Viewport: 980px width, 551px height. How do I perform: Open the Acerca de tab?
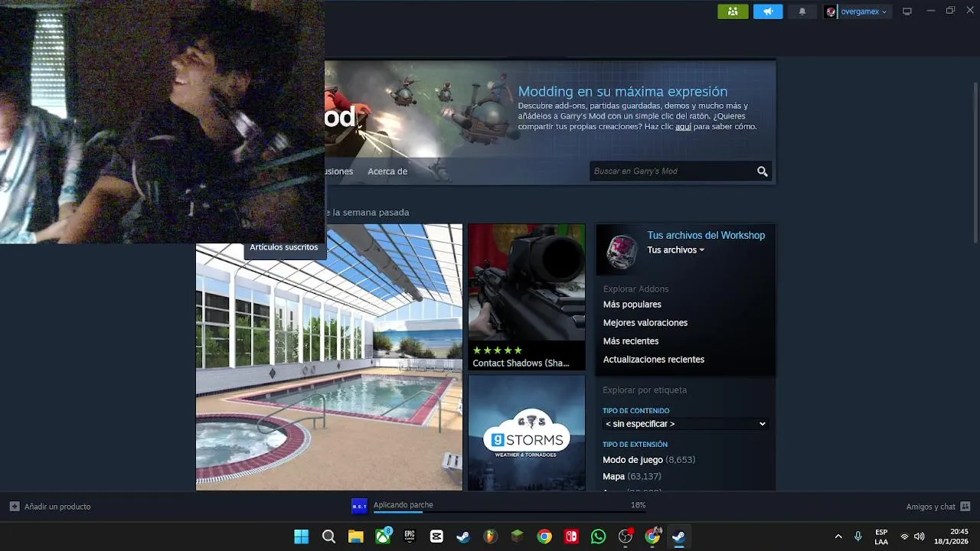click(387, 171)
